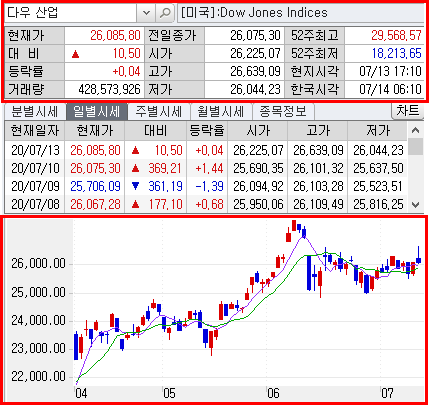Switch to the 분별시세 tab
The width and height of the screenshot is (429, 405).
tap(35, 111)
